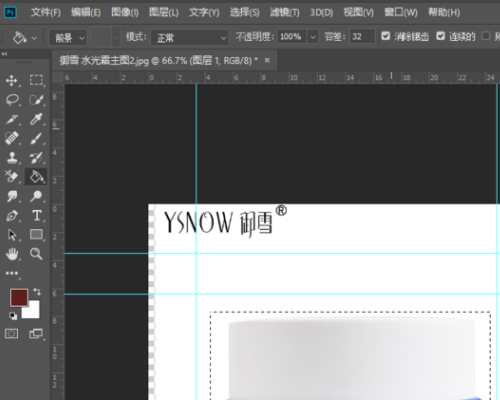Select the Eraser tool

12,176
